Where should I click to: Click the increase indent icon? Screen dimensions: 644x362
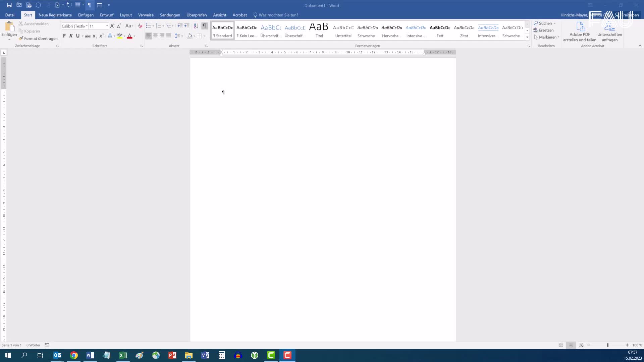187,26
